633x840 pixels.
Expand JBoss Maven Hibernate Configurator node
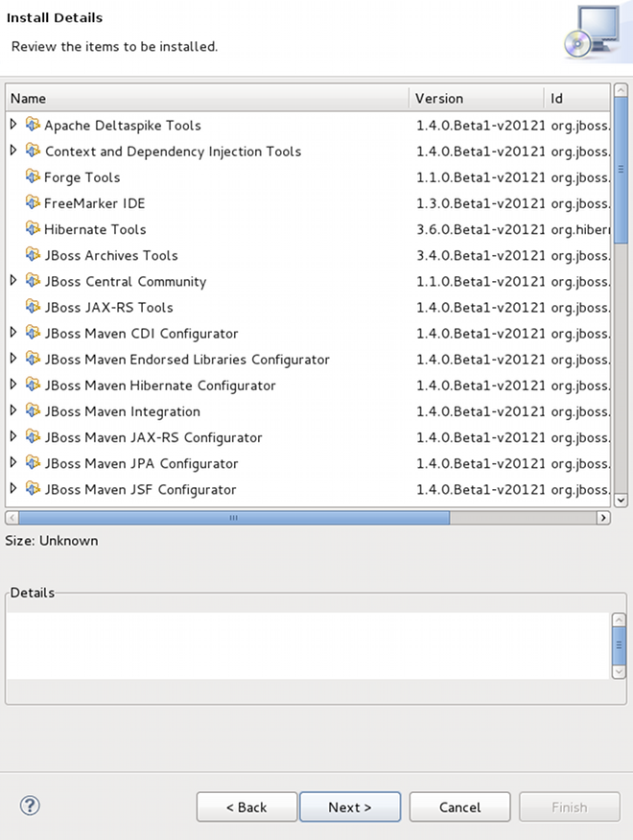coord(13,385)
